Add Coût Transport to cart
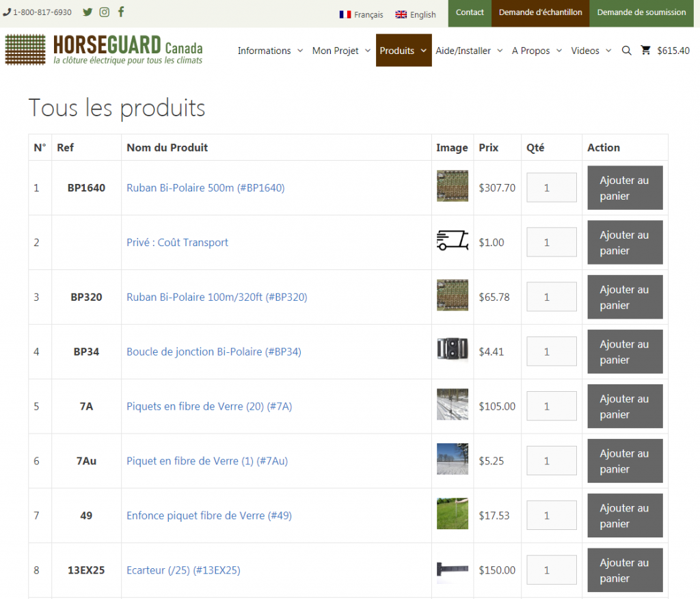The image size is (700, 599). coord(625,242)
